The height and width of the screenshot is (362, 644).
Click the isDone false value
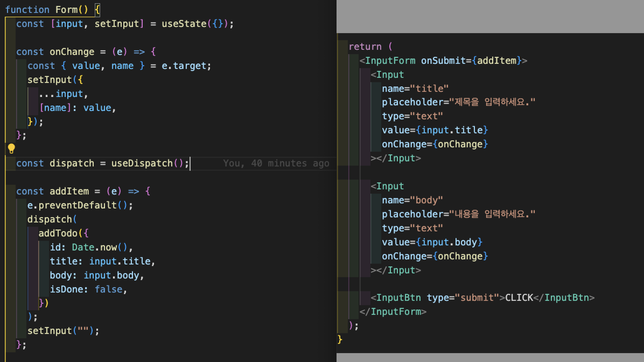(108, 289)
